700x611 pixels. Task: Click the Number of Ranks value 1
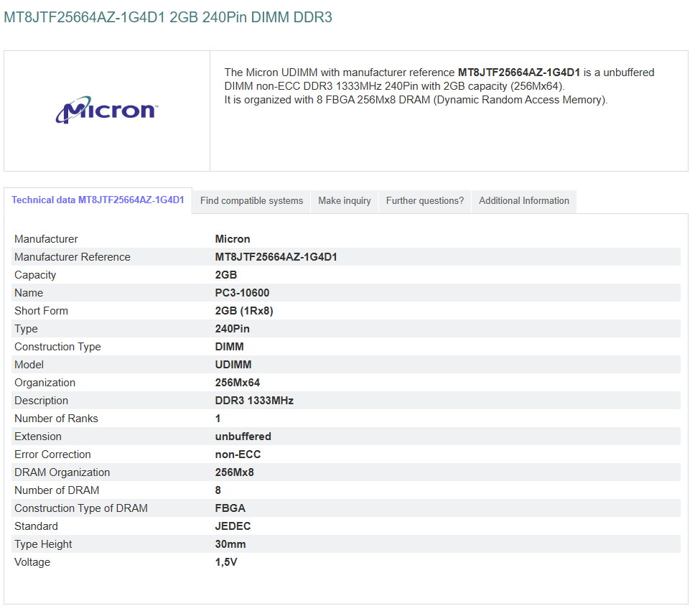218,419
